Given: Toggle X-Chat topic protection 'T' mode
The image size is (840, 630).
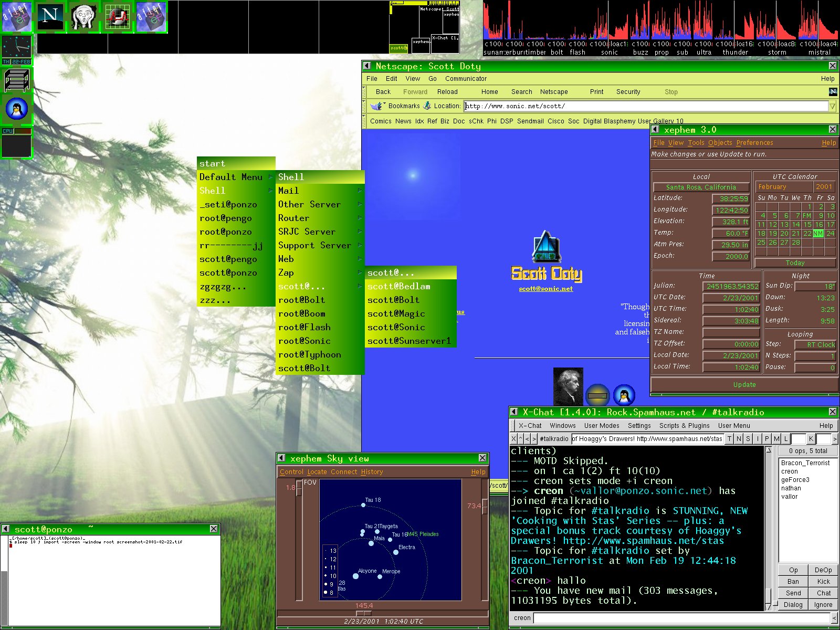Looking at the screenshot, I should (x=729, y=438).
